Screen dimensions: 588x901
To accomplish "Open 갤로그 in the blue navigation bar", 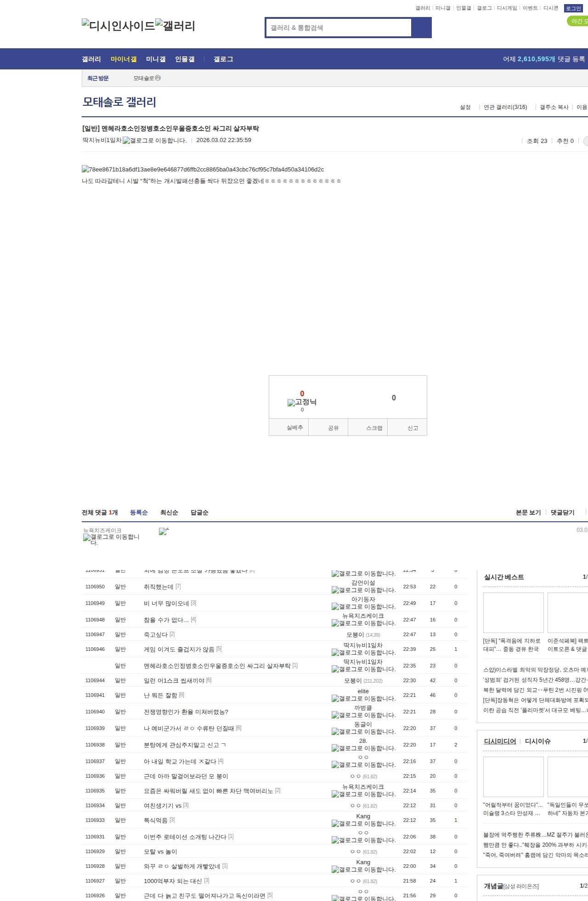I will point(223,59).
